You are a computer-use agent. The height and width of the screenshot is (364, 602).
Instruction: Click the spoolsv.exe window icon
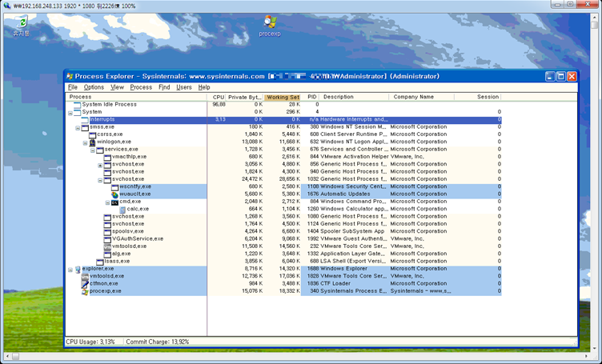[107, 232]
